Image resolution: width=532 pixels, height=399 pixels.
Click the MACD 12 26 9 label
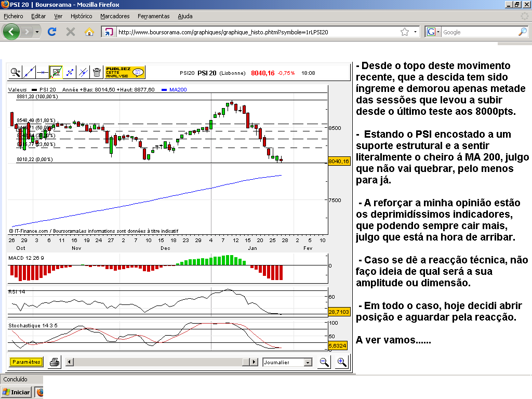26,258
